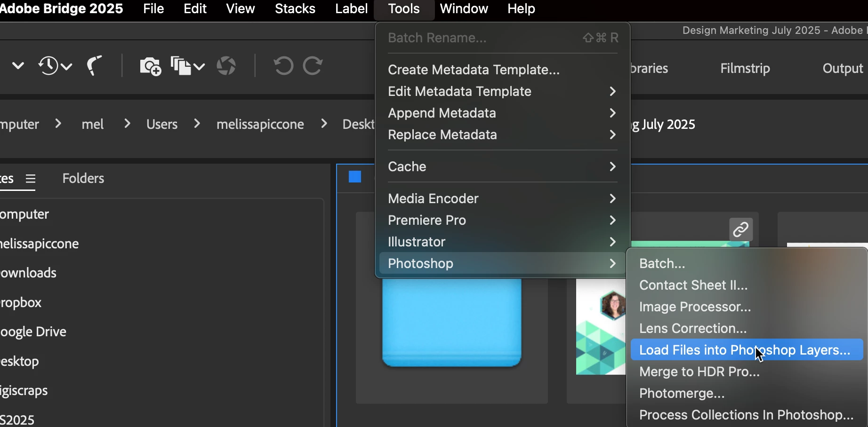The image size is (868, 427).
Task: Switch to the Libraries workspace
Action: tap(650, 69)
